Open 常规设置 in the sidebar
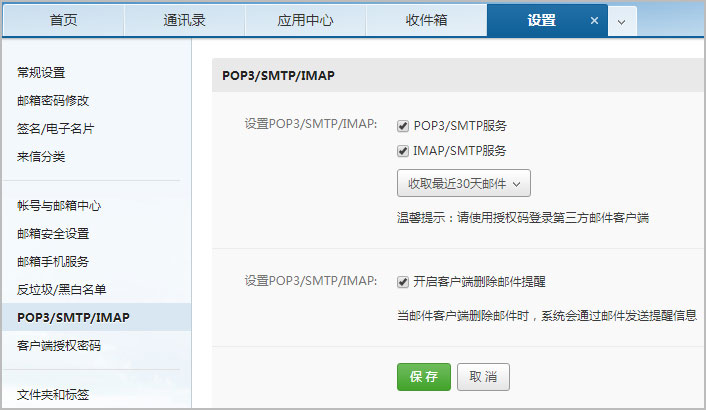 pyautogui.click(x=41, y=72)
